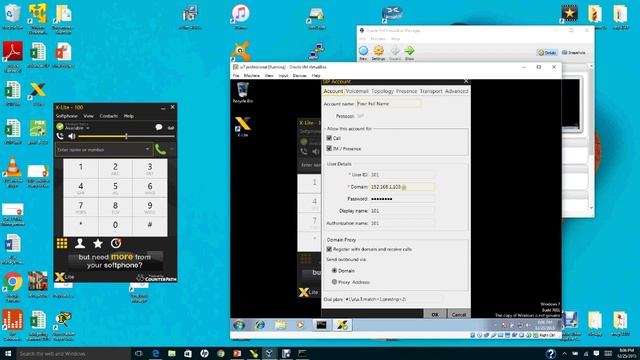The width and height of the screenshot is (640, 360).
Task: Select the Account tab in SIP Account
Action: (x=333, y=91)
